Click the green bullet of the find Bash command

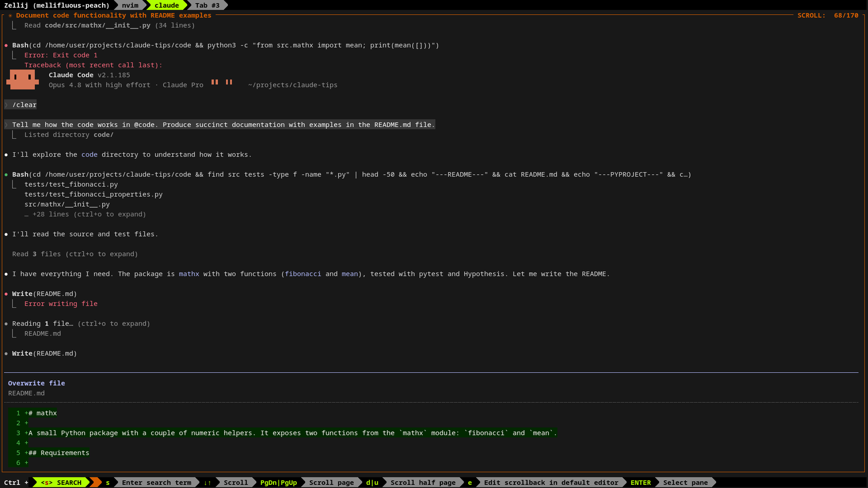6,175
